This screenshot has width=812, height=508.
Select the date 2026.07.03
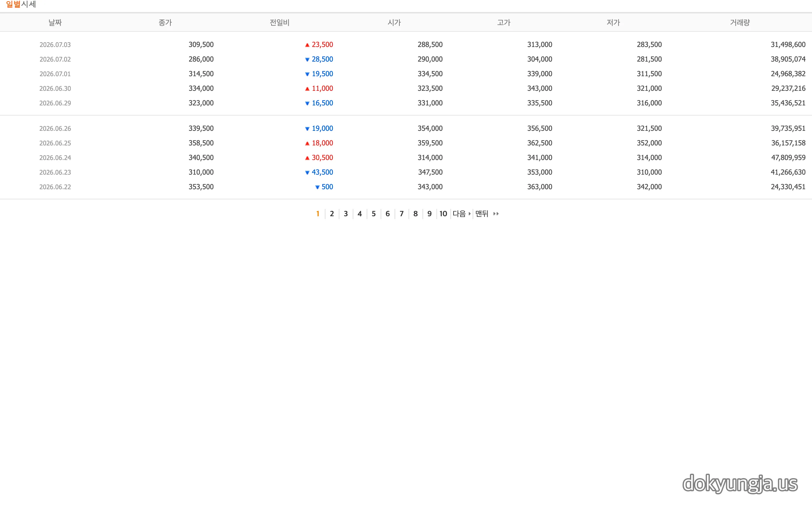pyautogui.click(x=55, y=45)
